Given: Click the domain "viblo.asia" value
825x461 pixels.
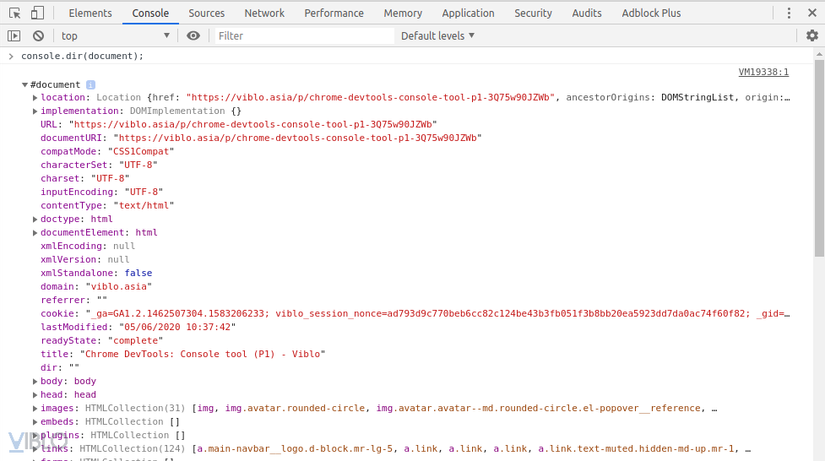Looking at the screenshot, I should click(119, 287).
